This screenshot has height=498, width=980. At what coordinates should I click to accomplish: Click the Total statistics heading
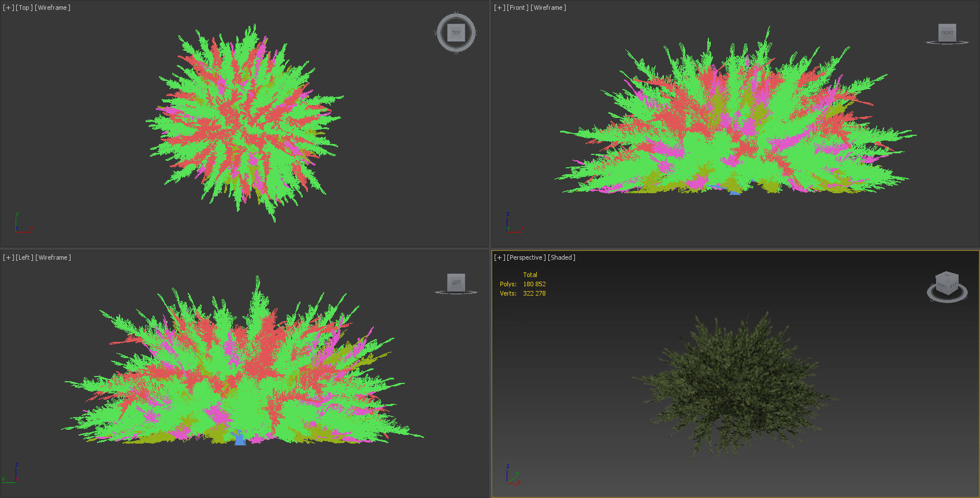coord(530,275)
